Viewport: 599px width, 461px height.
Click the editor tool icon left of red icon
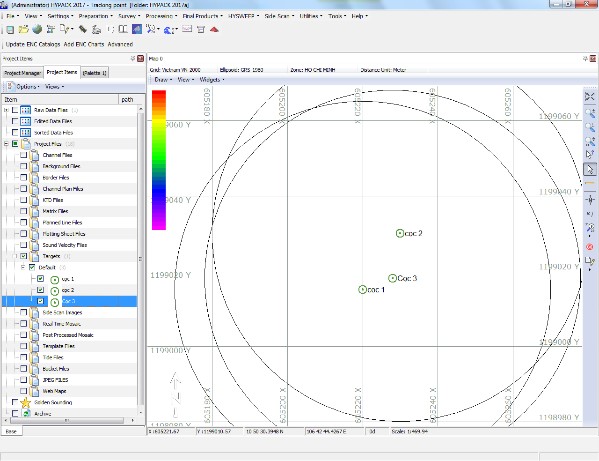201,29
